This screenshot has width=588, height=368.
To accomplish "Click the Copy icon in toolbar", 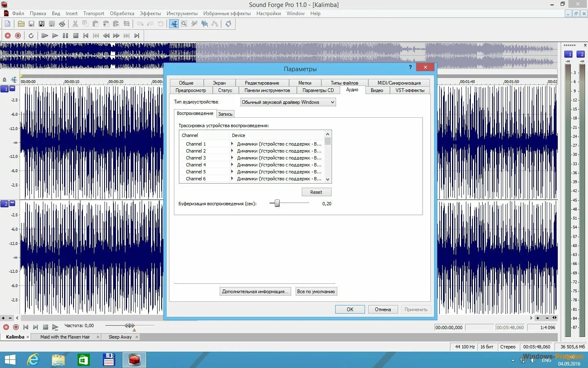I will 85,24.
